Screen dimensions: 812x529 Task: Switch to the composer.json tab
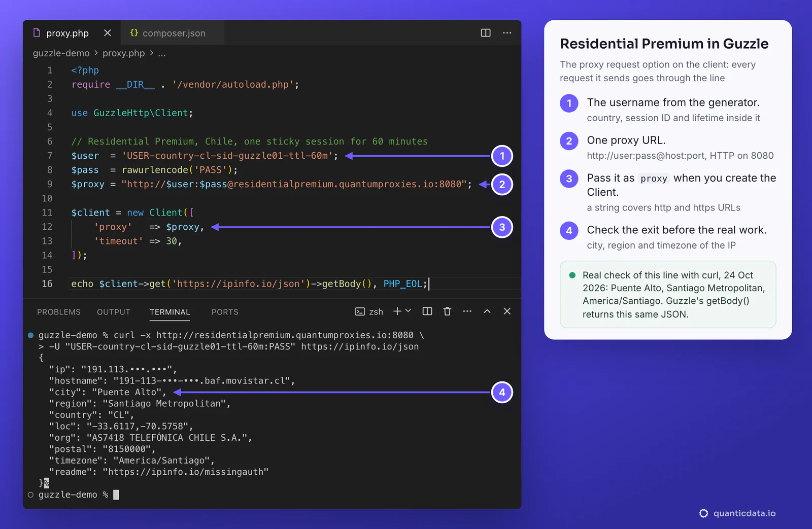(x=173, y=33)
